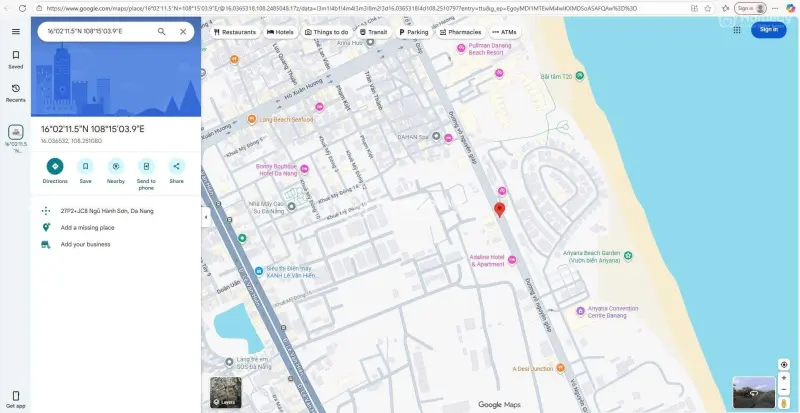
Task: Open the Street View thumbnail
Action: pyautogui.click(x=753, y=392)
